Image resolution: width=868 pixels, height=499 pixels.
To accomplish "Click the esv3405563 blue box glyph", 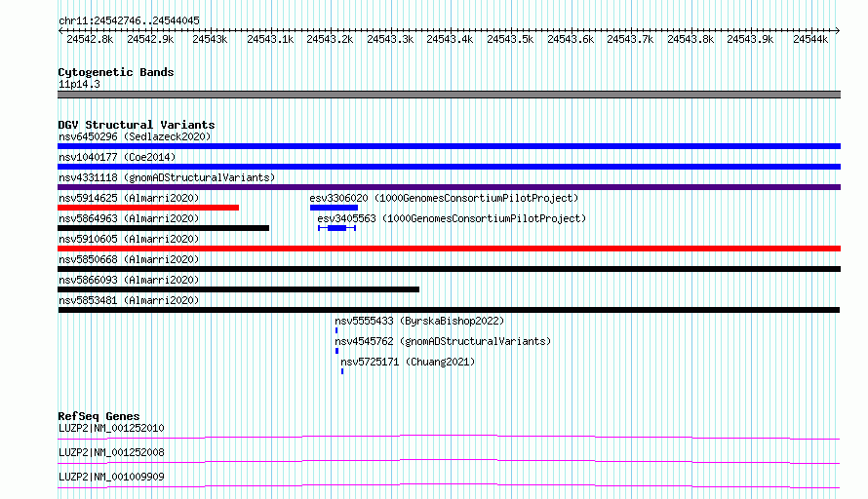I will 337,228.
